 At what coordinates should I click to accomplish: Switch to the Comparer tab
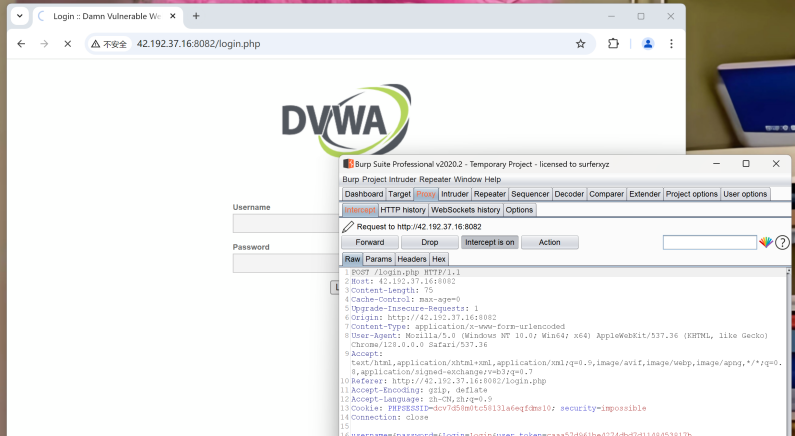pos(606,194)
